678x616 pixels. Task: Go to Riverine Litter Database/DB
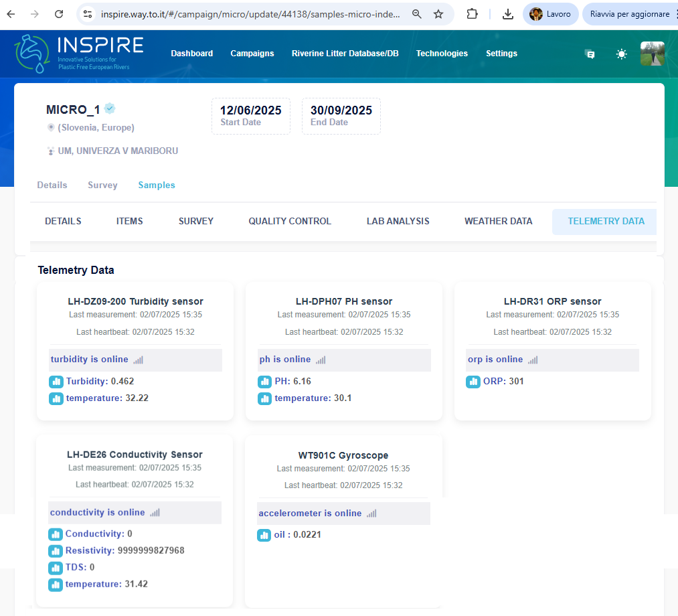click(345, 54)
